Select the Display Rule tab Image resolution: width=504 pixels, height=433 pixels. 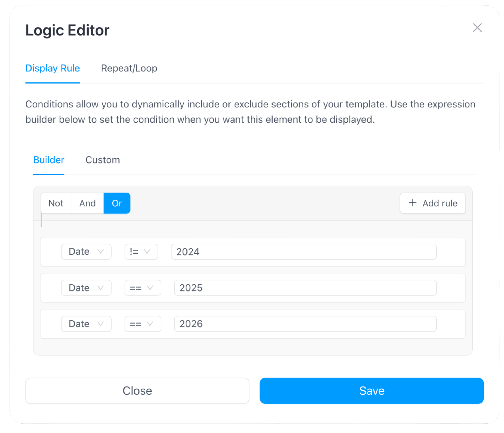(53, 68)
